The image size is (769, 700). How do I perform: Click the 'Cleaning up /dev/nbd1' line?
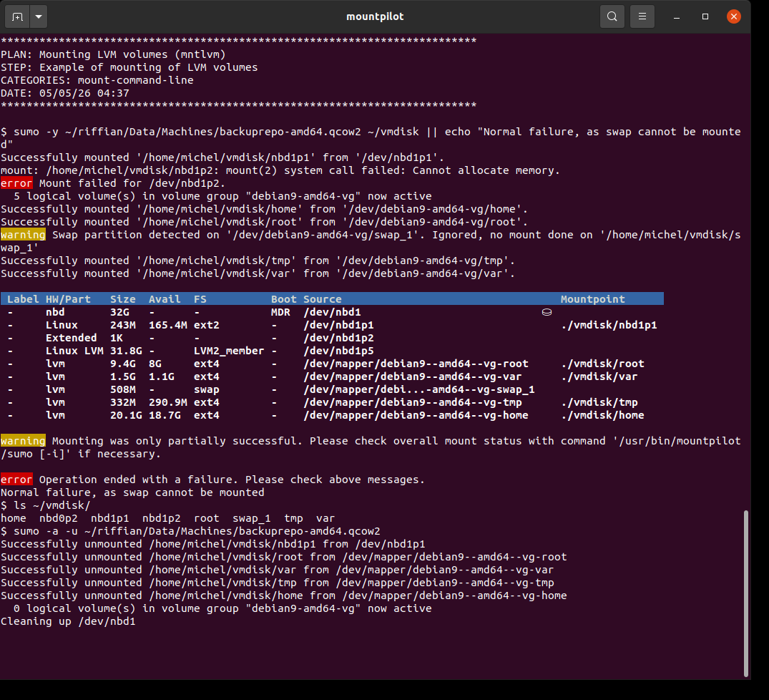point(68,621)
